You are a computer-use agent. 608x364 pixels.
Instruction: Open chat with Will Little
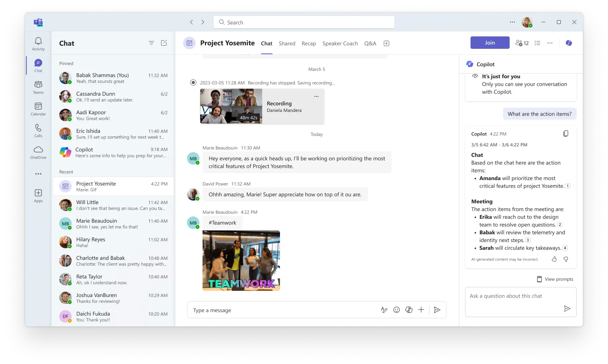[x=113, y=205]
